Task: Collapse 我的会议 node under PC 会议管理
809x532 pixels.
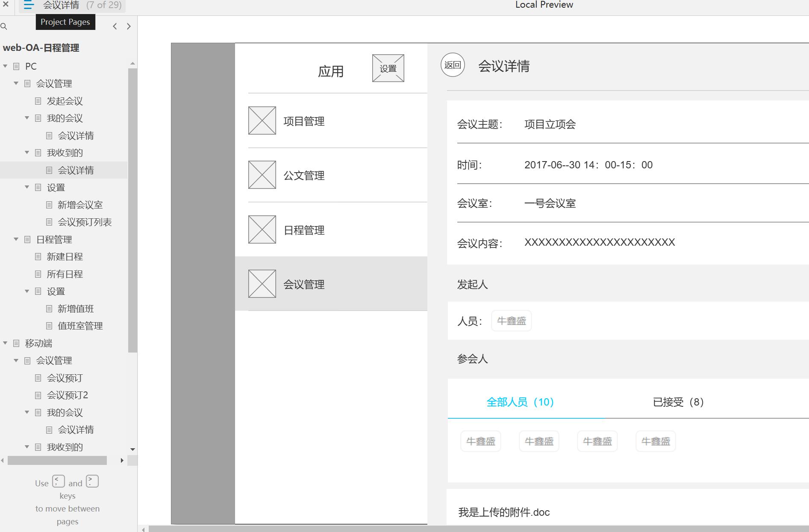Action: [26, 118]
